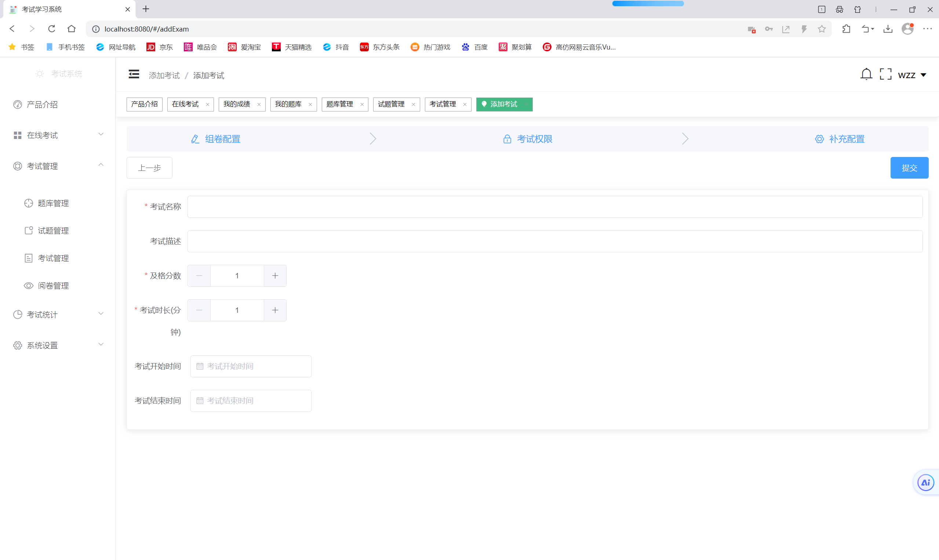939x560 pixels.
Task: Open the notification bell icon
Action: coord(866,74)
